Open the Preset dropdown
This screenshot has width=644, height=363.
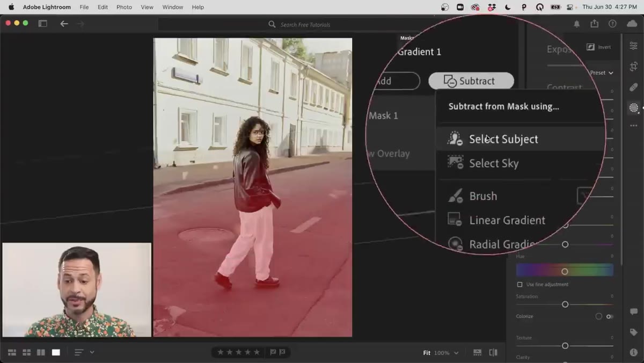[x=601, y=72]
